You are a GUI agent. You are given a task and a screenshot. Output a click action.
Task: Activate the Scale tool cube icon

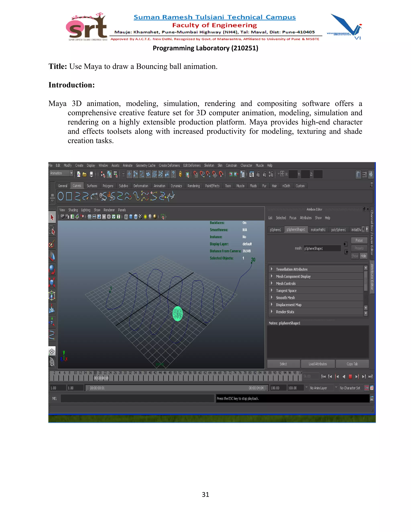tap(52, 283)
